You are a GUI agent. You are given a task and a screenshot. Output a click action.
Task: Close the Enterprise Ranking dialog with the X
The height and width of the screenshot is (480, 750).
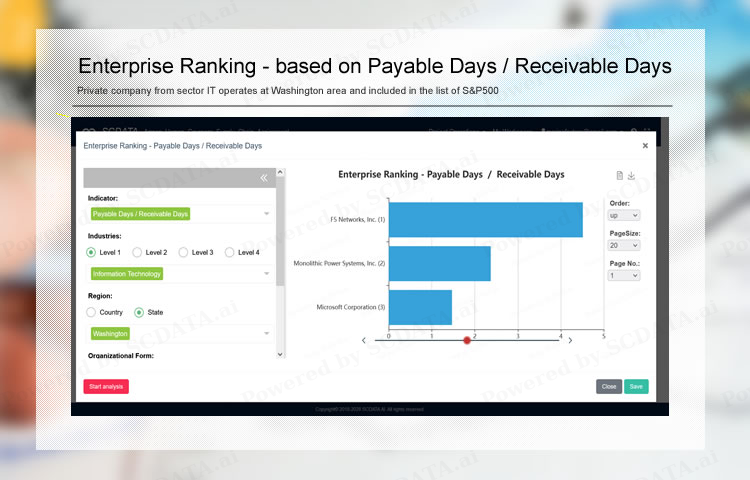point(645,146)
